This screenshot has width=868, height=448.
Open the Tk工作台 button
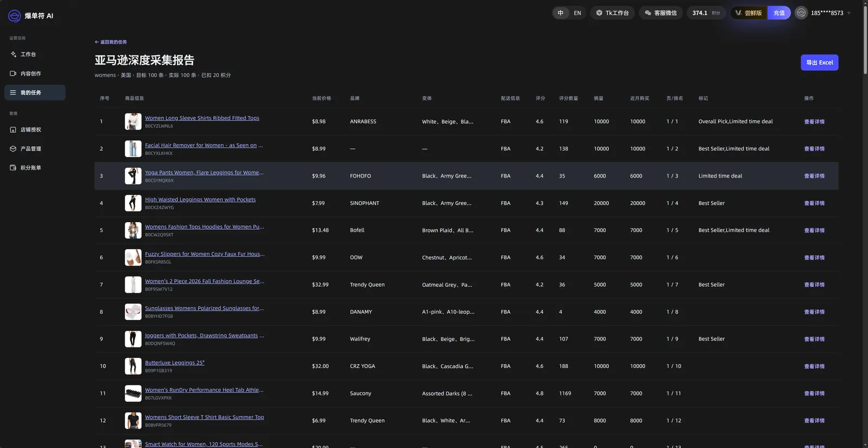[612, 13]
